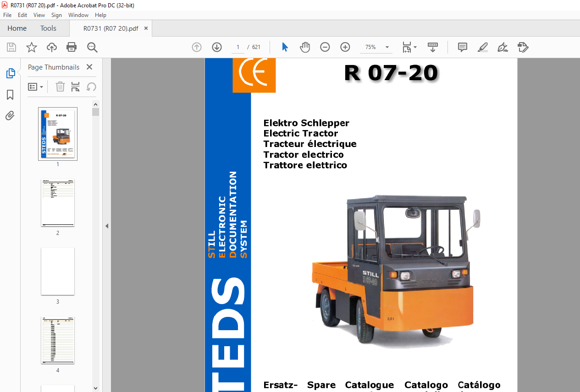This screenshot has height=392, width=580.
Task: Rotate page using the thumbnail rotate icon
Action: (91, 87)
